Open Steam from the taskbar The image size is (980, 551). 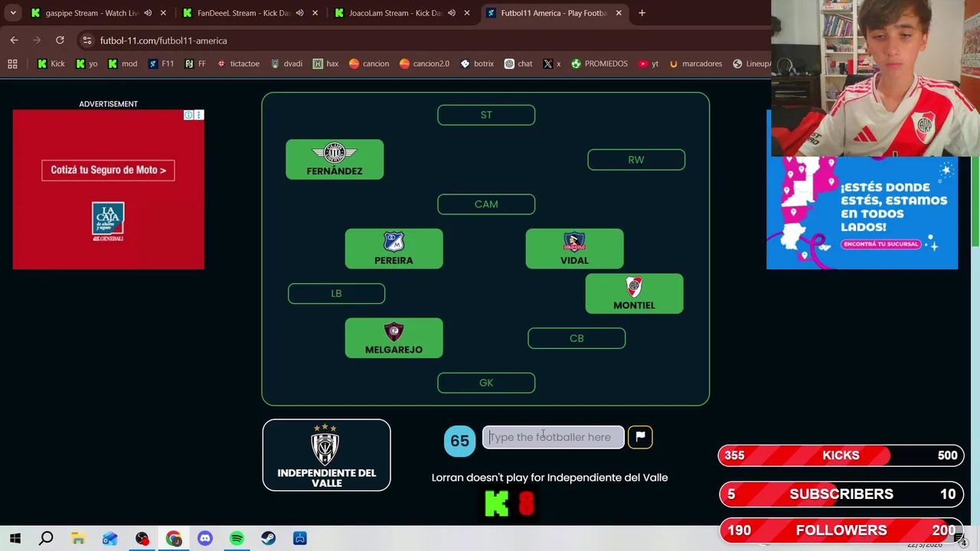[x=268, y=539]
